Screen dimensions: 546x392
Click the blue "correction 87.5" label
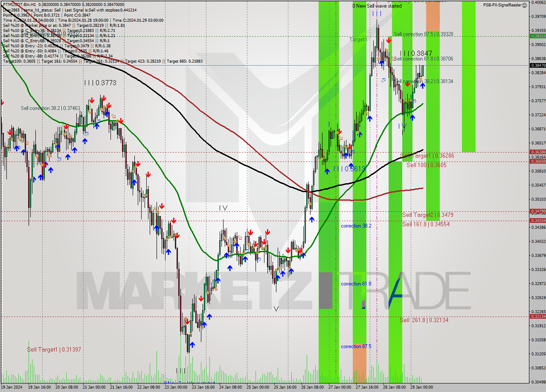(x=356, y=346)
